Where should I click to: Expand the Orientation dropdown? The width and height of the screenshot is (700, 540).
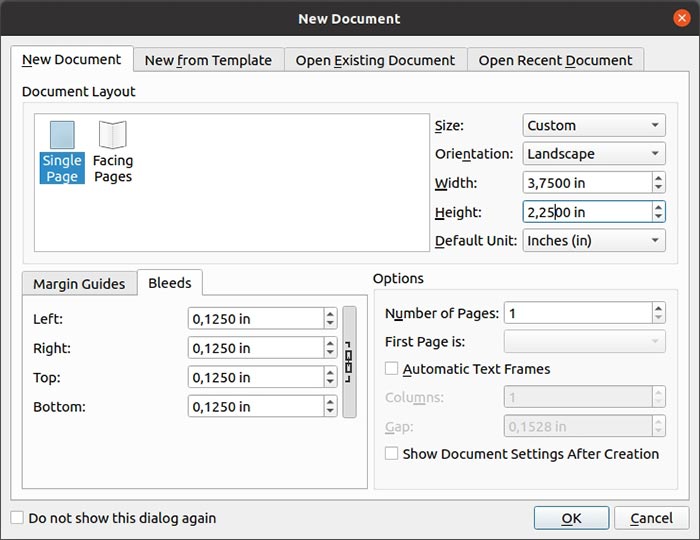coord(594,154)
